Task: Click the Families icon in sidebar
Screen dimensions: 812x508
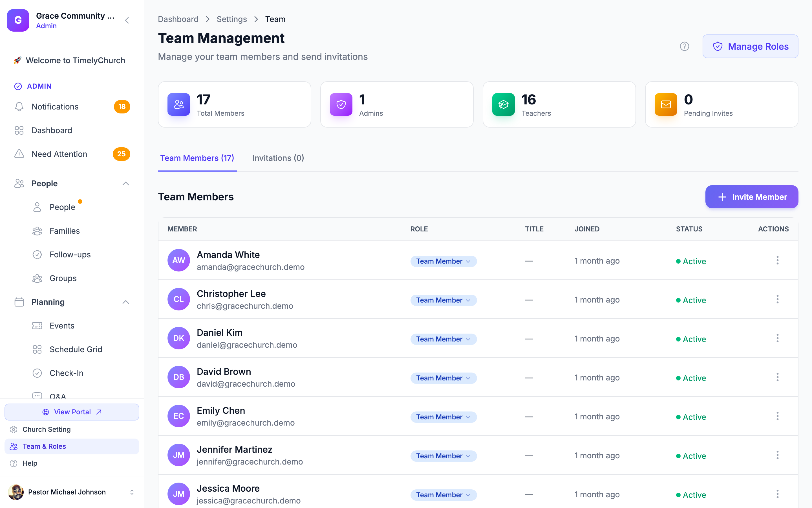Action: 37,231
